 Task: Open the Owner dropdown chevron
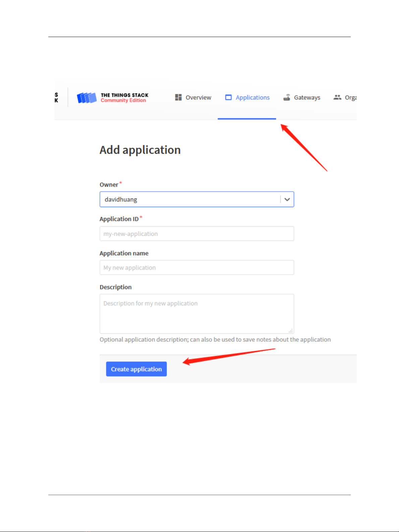(287, 199)
